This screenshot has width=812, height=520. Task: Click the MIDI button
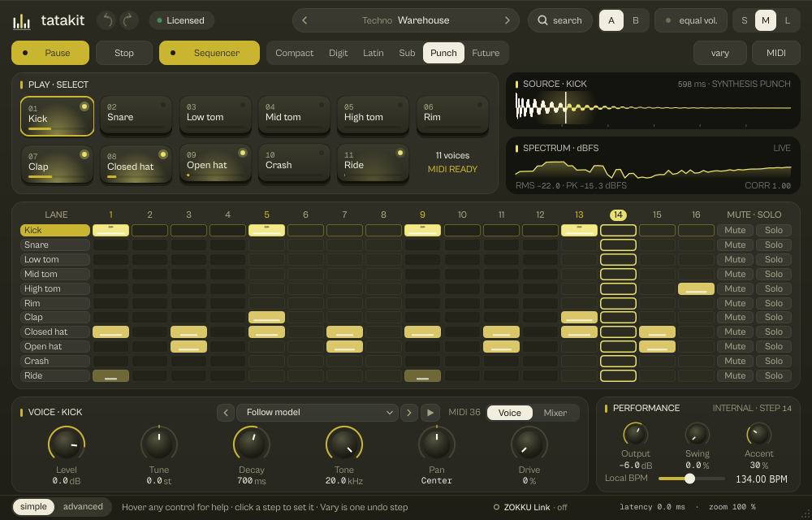[x=775, y=53]
